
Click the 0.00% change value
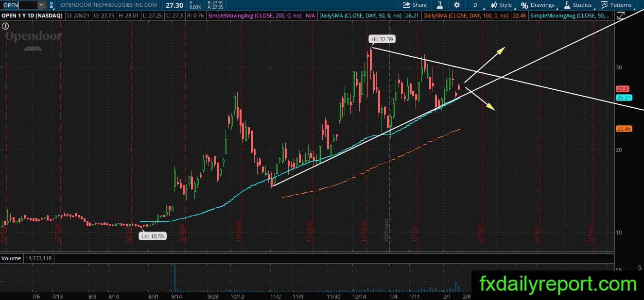195,7
